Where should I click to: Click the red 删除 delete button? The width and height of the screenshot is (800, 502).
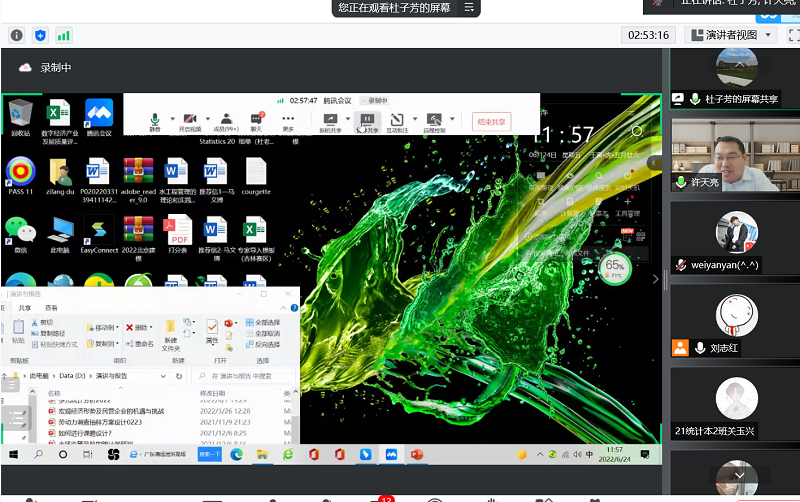coord(139,328)
